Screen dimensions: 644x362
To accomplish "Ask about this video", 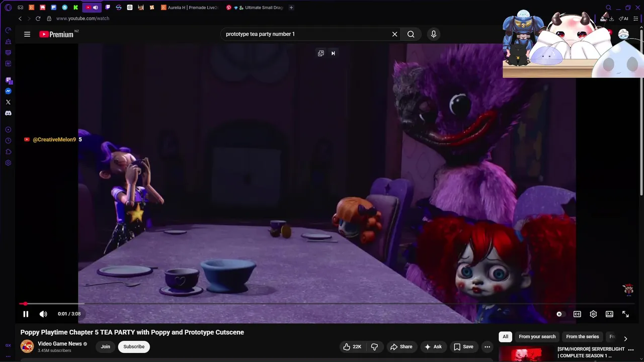I will [x=433, y=347].
